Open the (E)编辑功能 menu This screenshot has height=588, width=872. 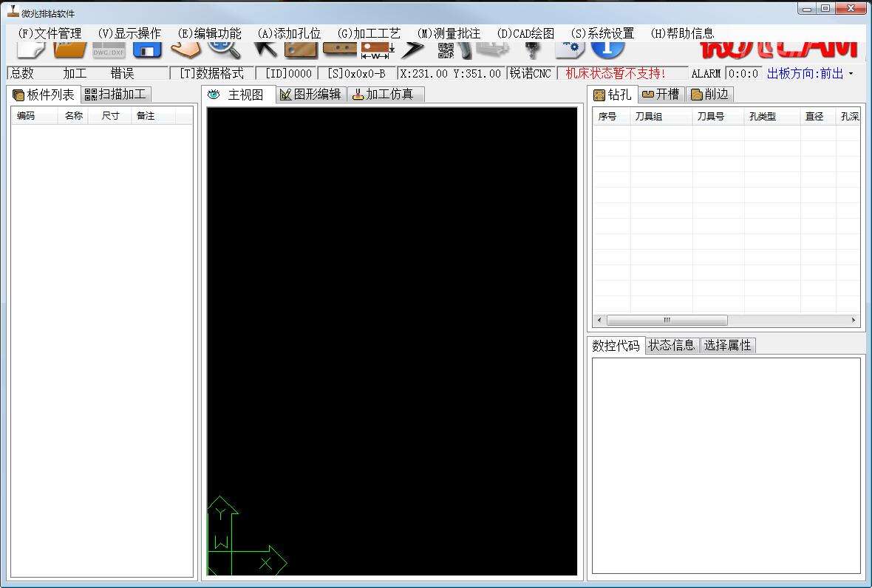tap(209, 33)
